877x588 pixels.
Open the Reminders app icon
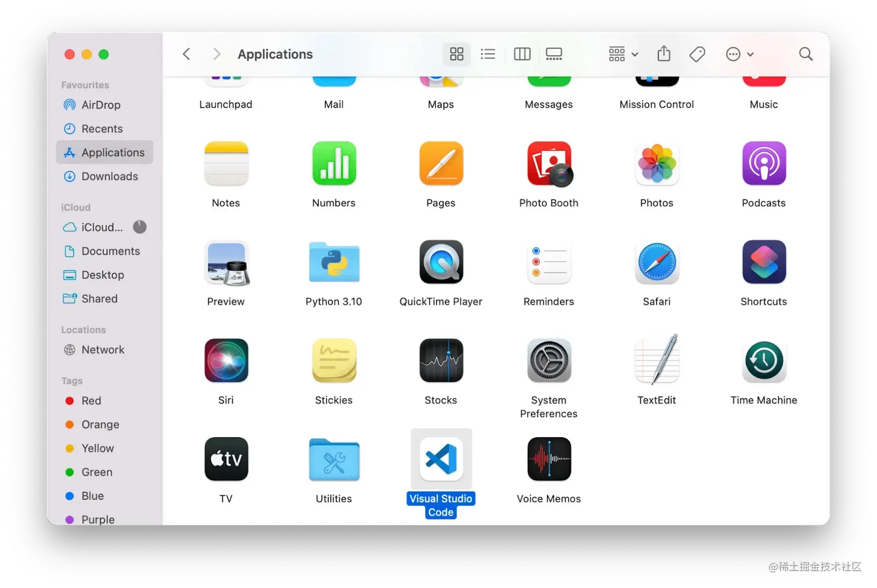pyautogui.click(x=549, y=262)
